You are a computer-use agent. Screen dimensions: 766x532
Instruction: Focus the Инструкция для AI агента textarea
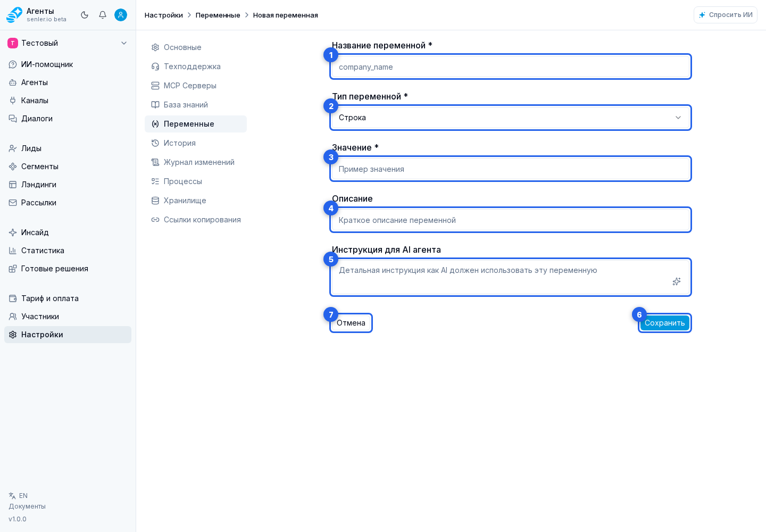511,277
